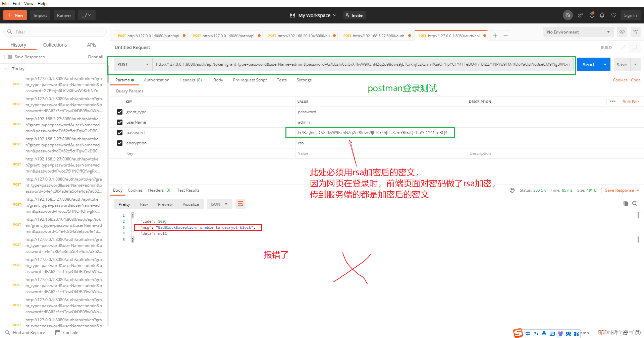This screenshot has height=338, width=644.
Task: Open the notifications bell icon
Action: pos(602,15)
